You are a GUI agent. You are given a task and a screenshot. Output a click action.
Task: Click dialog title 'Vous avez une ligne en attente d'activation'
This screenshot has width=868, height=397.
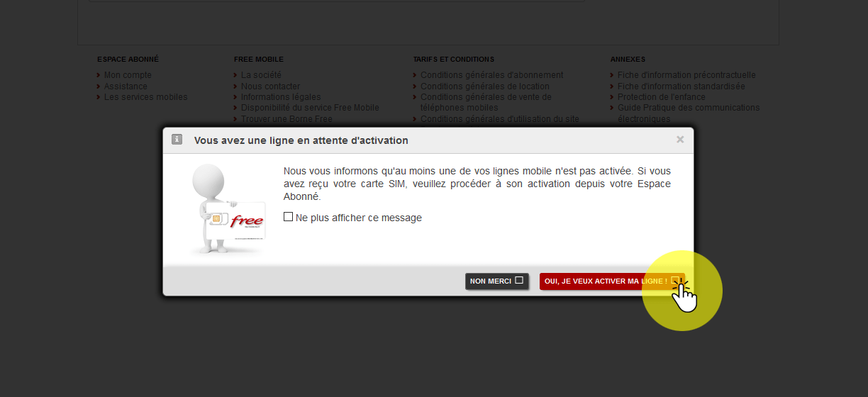[x=301, y=140]
